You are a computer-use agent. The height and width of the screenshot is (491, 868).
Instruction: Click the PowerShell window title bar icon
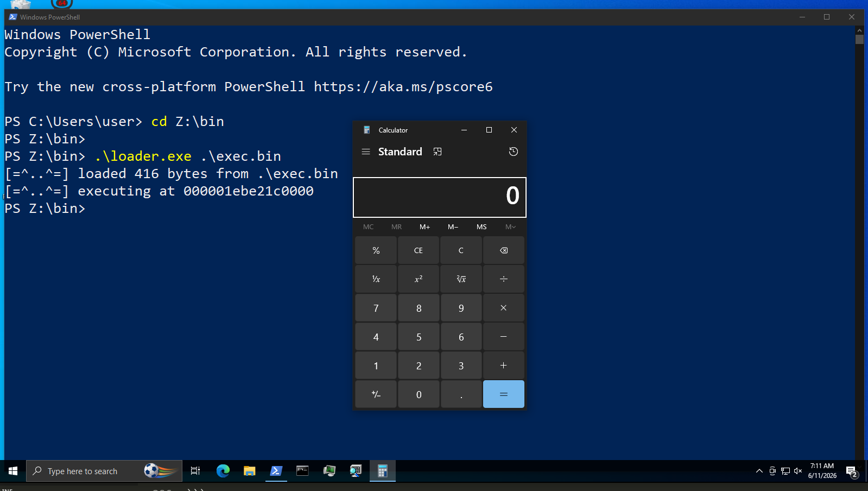[12, 17]
